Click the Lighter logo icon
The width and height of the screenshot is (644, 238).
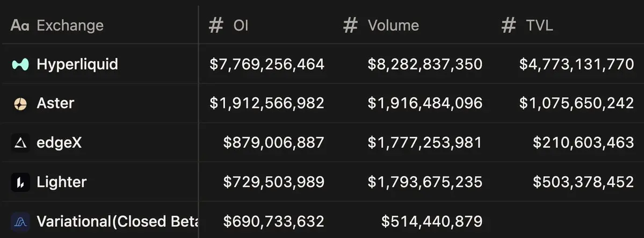(x=20, y=182)
